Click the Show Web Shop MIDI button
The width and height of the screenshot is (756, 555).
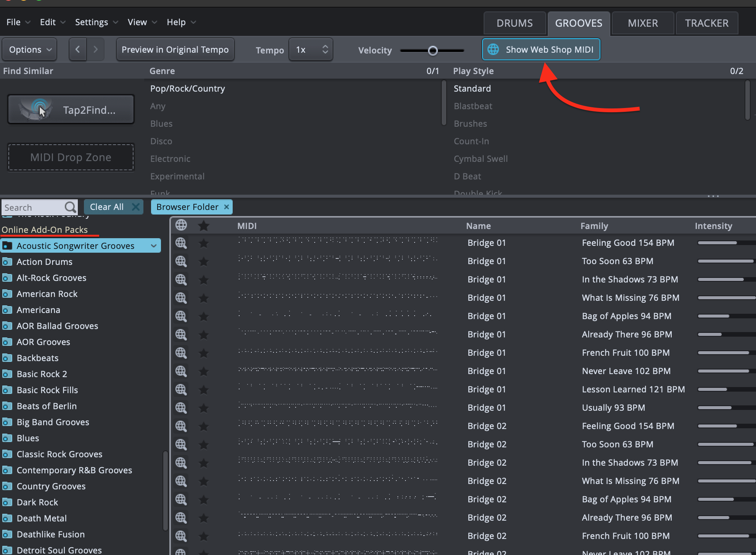[541, 50]
